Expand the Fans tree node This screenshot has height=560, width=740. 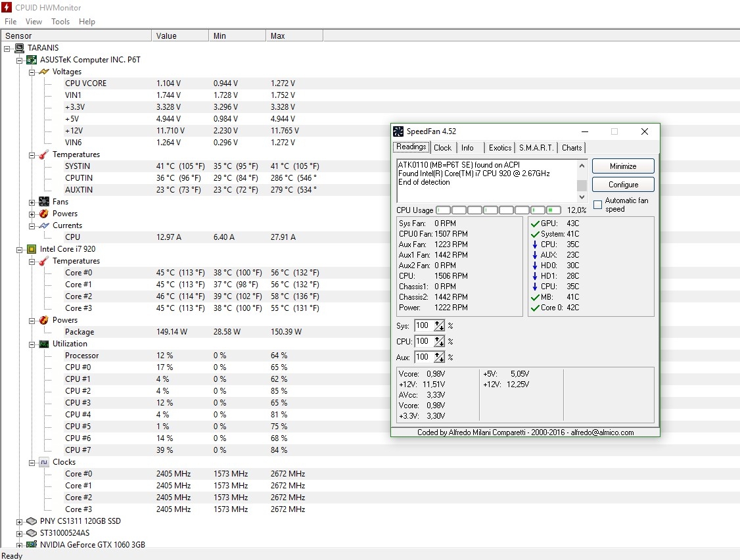32,202
